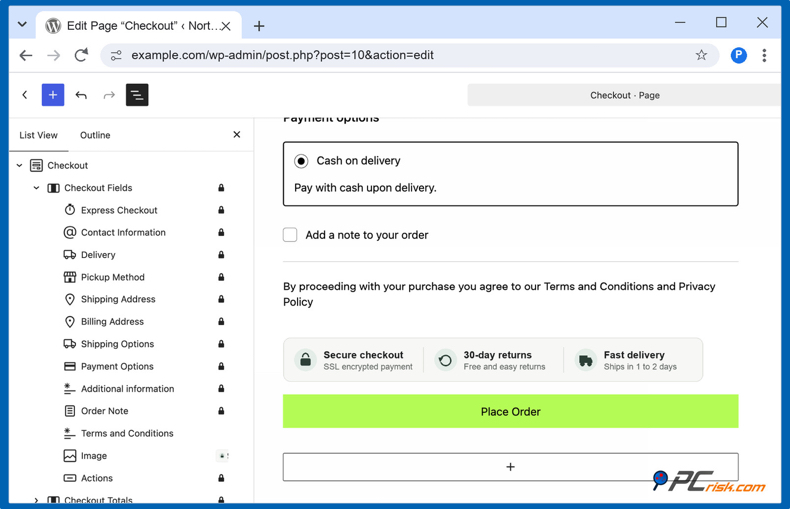
Task: Close the Edit Page Checkout tab
Action: coord(226,26)
